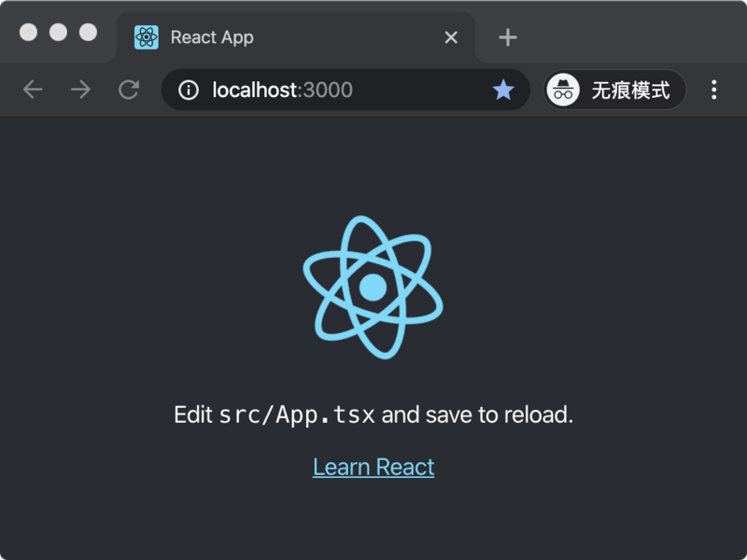Open the site information icon in address bar

190,90
